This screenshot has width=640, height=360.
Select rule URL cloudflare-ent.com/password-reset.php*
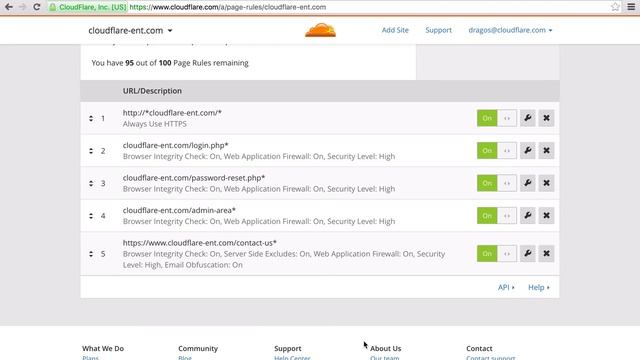(x=194, y=178)
